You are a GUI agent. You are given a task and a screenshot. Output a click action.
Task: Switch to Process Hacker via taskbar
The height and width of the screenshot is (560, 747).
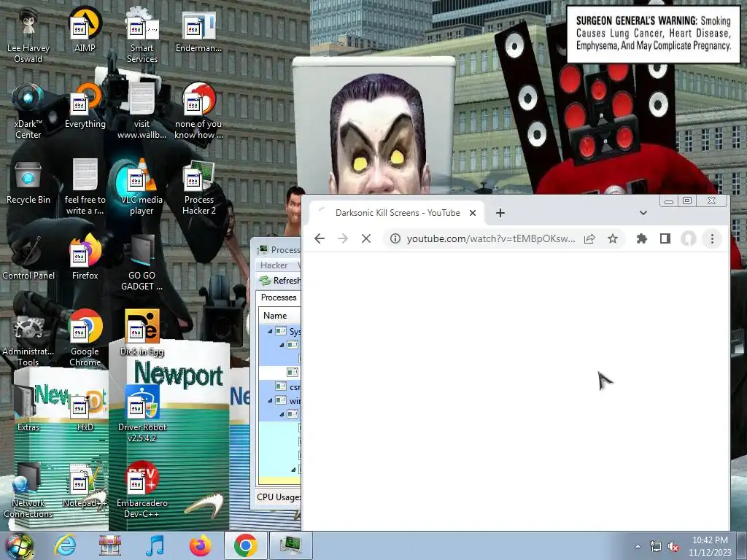291,545
